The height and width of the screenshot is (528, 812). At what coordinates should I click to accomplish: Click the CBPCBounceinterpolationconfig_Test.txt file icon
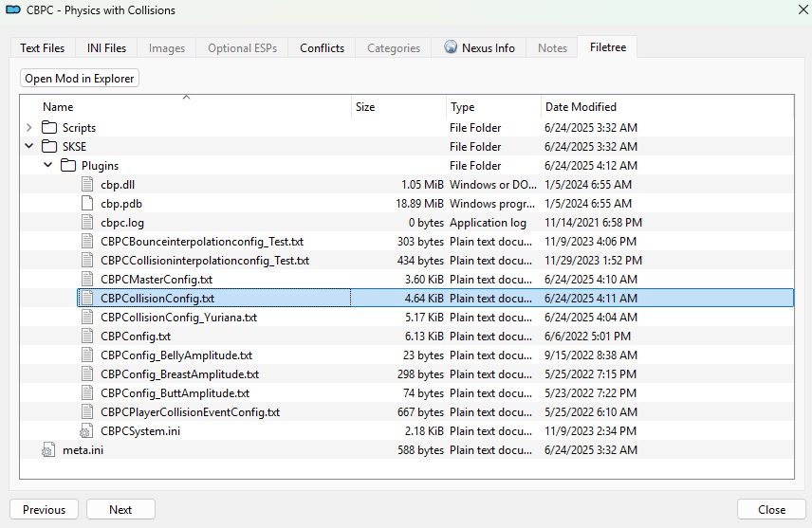(x=87, y=241)
